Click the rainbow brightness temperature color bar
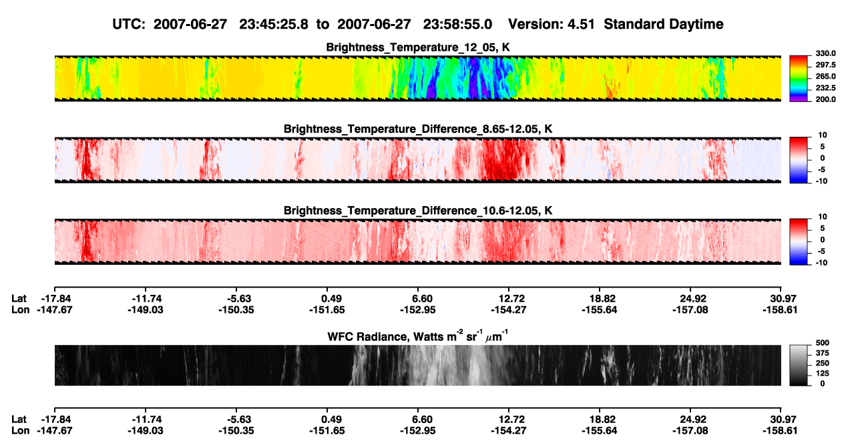The height and width of the screenshot is (445, 868). pyautogui.click(x=798, y=78)
